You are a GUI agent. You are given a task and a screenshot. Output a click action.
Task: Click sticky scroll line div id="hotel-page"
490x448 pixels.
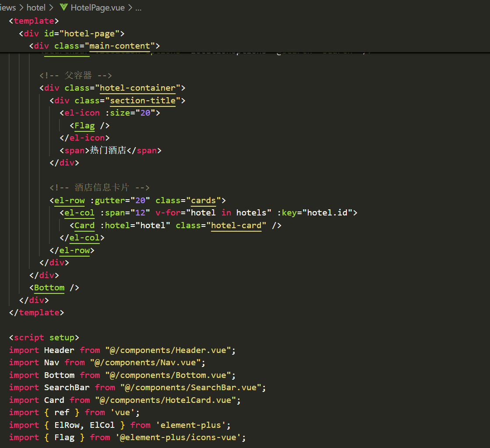point(71,33)
